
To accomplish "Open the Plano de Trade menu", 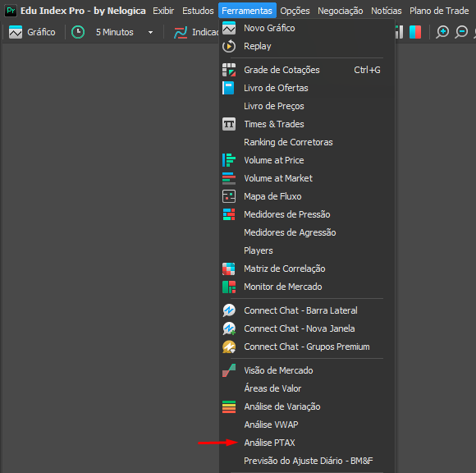I will pos(439,11).
